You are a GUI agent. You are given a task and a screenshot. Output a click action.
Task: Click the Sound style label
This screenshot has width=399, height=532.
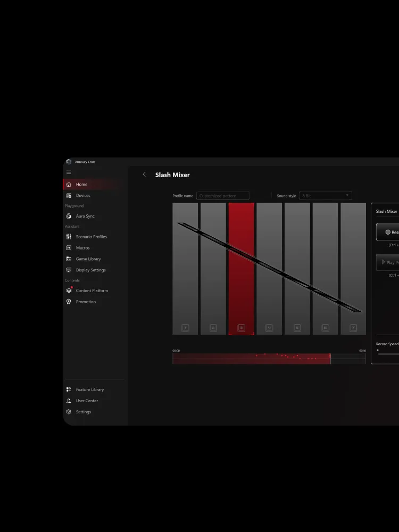286,196
